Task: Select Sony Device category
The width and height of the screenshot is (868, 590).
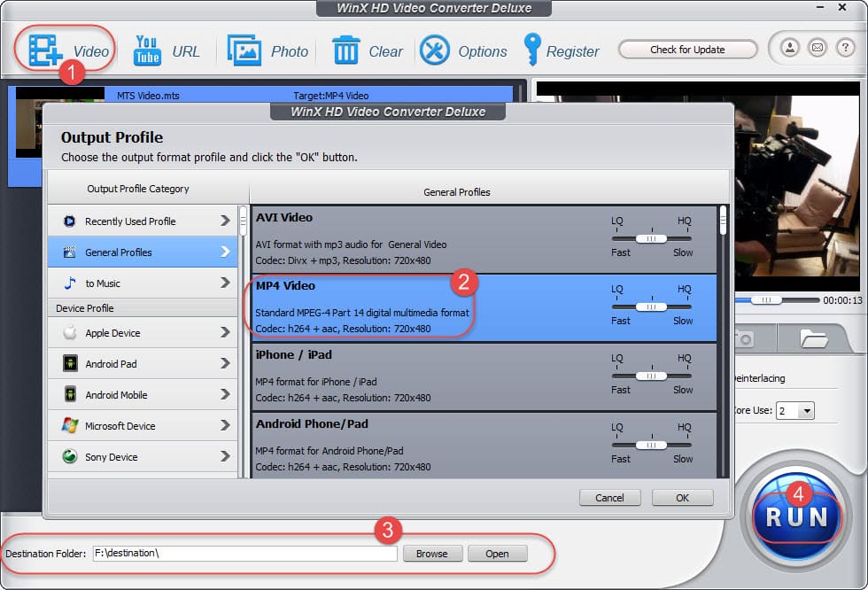Action: click(x=143, y=456)
